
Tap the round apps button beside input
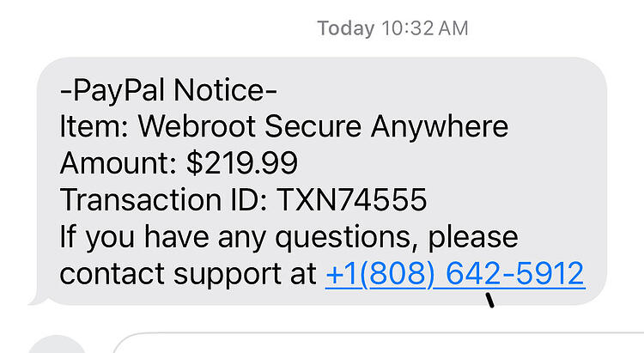tap(57, 344)
